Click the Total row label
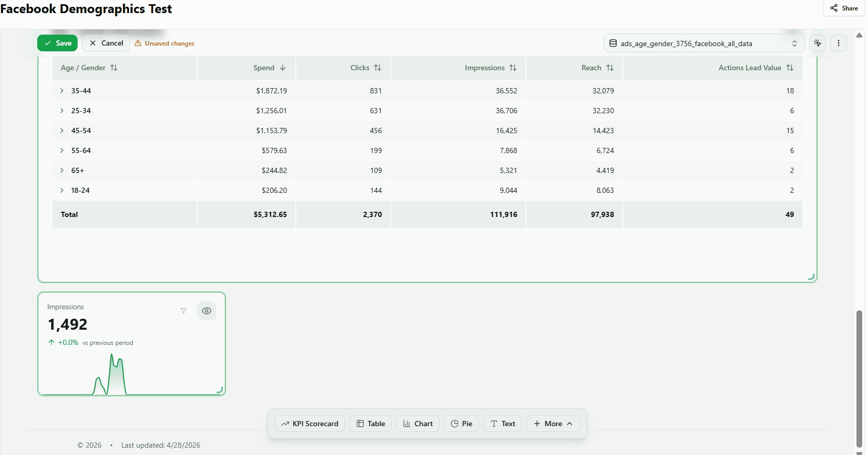Screen dimensions: 868x455 point(69,214)
